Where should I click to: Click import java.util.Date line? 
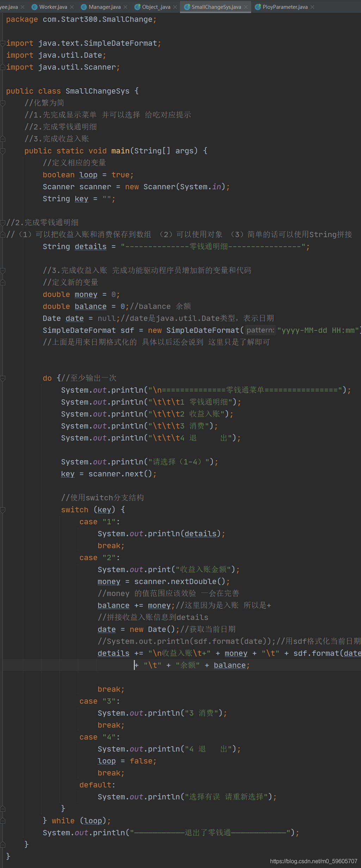coord(56,55)
